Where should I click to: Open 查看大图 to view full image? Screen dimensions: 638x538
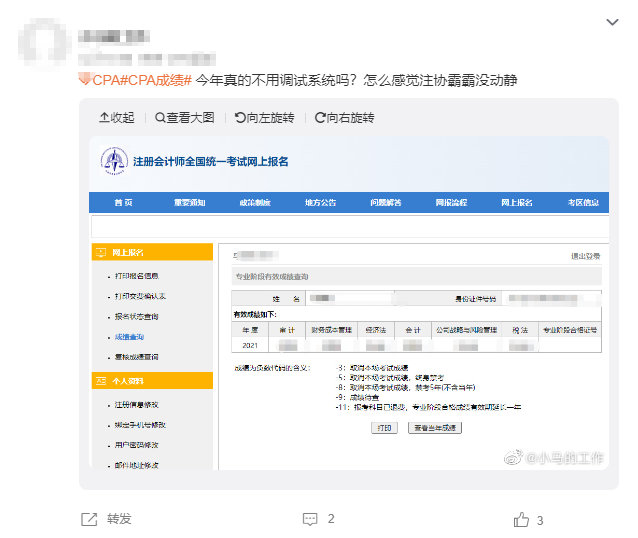click(184, 118)
